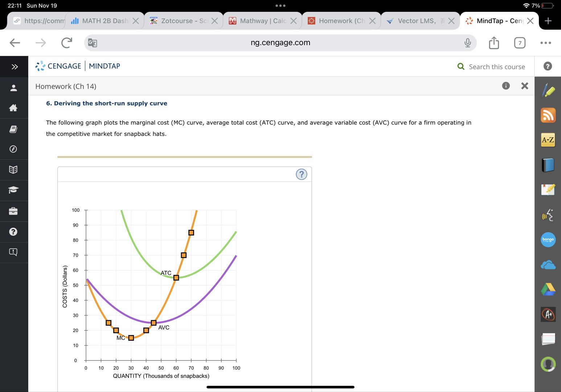Open the flashcards app
The image size is (561, 392).
pos(548,339)
